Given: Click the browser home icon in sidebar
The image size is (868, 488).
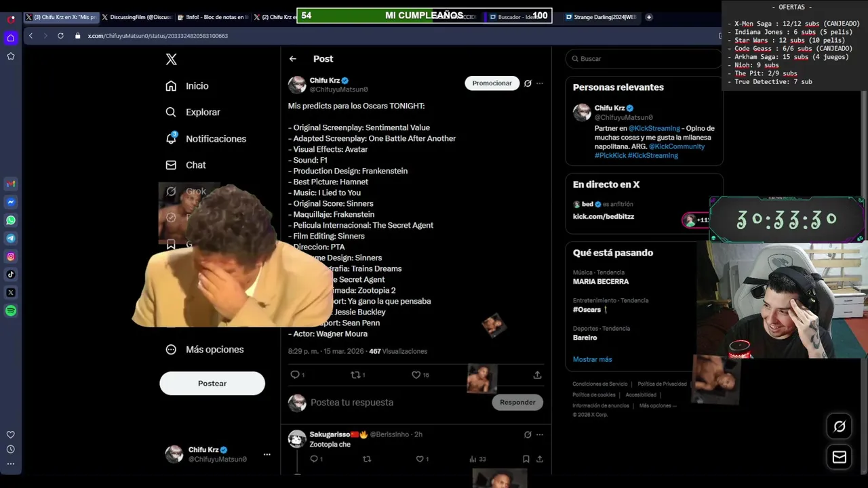Looking at the screenshot, I should pyautogui.click(x=11, y=38).
